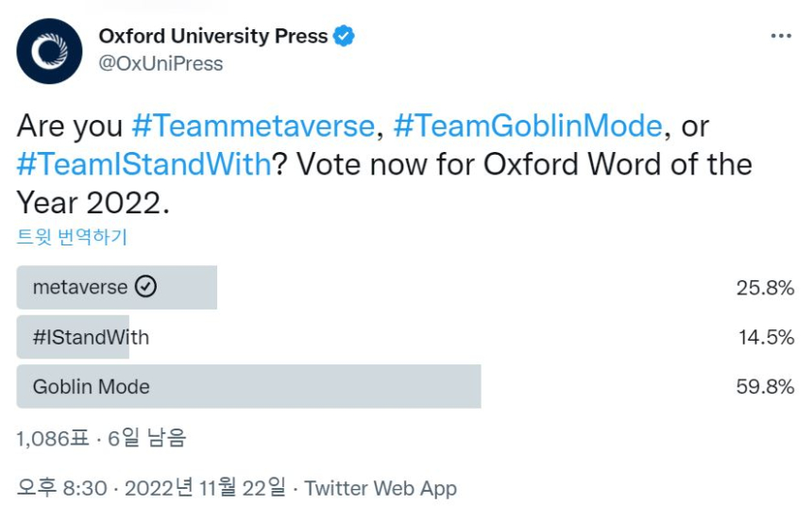Click the Oxford University Press profile avatar

[49, 51]
